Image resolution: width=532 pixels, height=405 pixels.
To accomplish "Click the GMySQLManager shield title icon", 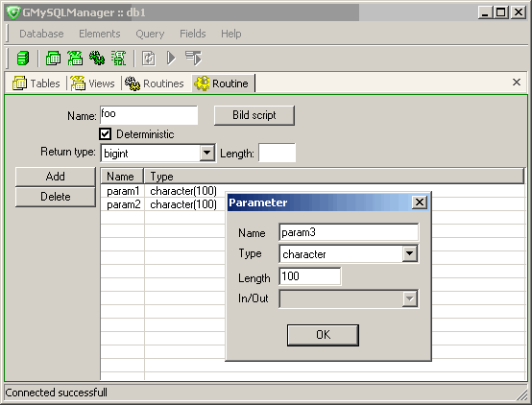I will [13, 12].
